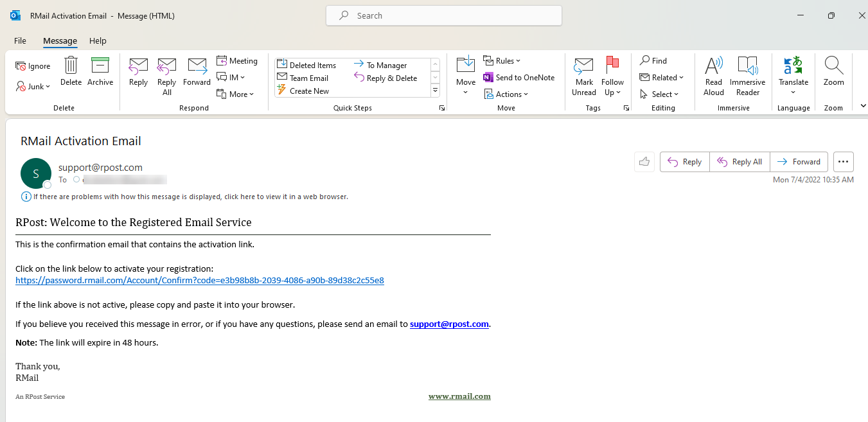Open more actions ellipsis in message header

pos(843,162)
